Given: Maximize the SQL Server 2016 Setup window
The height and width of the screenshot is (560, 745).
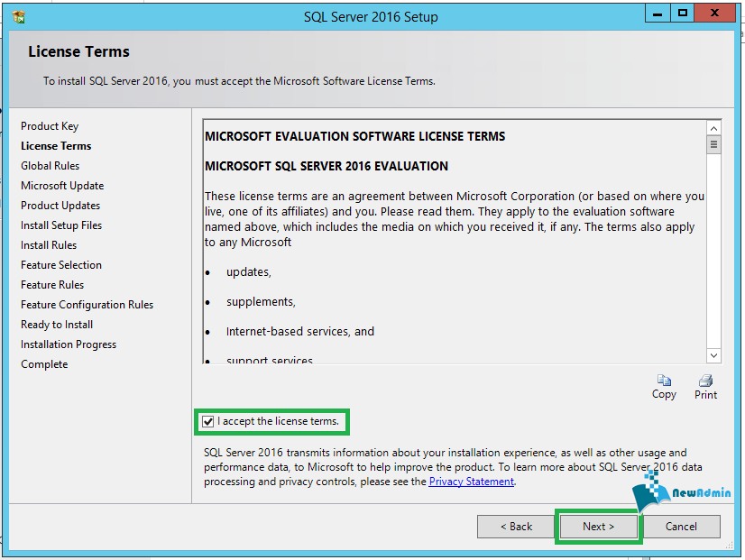Looking at the screenshot, I should pyautogui.click(x=683, y=13).
